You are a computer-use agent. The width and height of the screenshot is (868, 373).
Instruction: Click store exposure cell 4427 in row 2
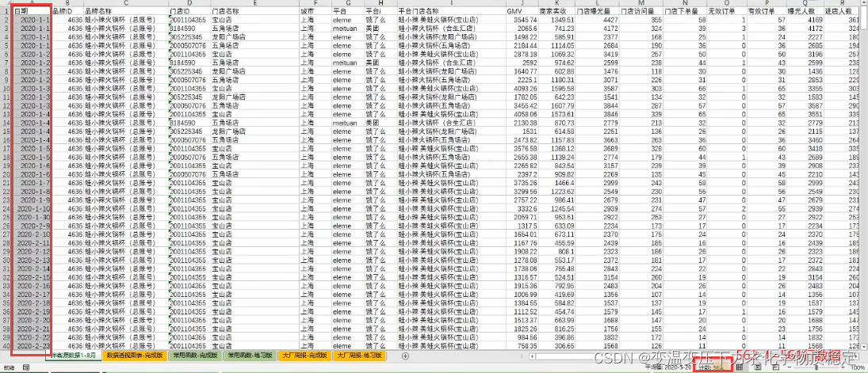click(x=598, y=19)
